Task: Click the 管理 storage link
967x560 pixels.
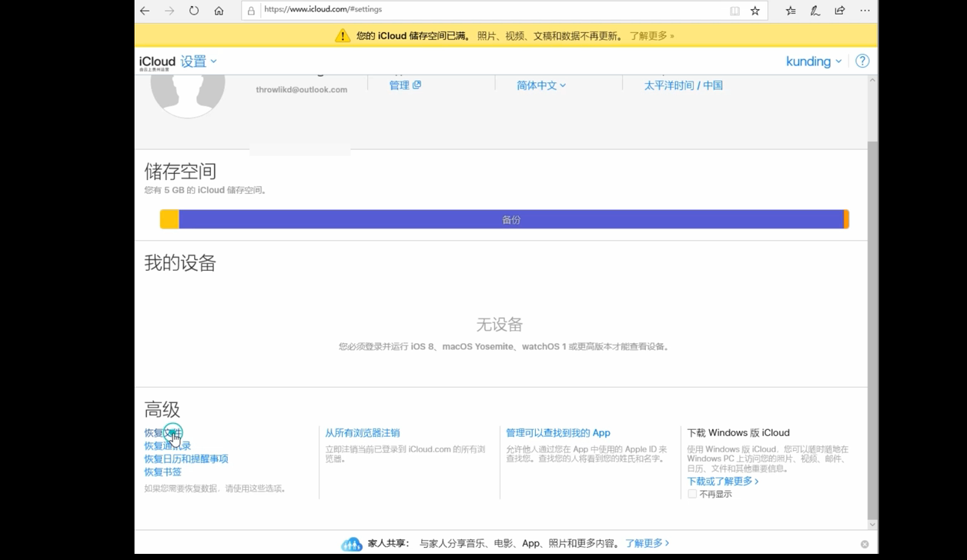Action: [400, 85]
